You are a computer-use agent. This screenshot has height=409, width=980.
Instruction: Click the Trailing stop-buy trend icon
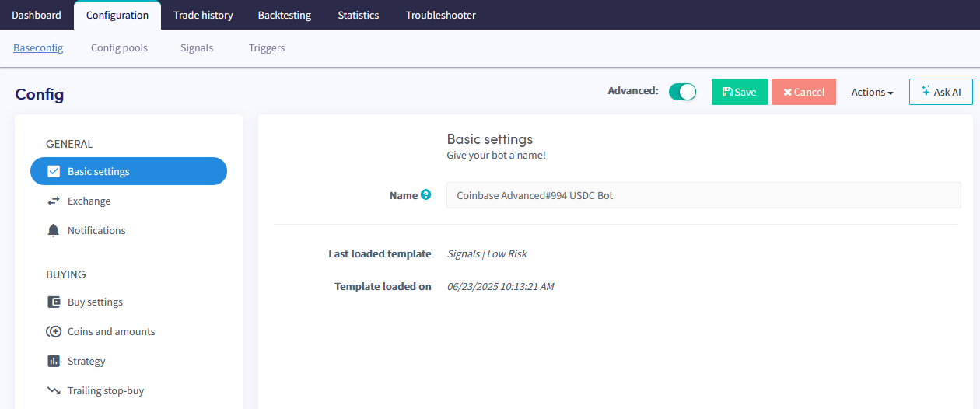[x=54, y=390]
